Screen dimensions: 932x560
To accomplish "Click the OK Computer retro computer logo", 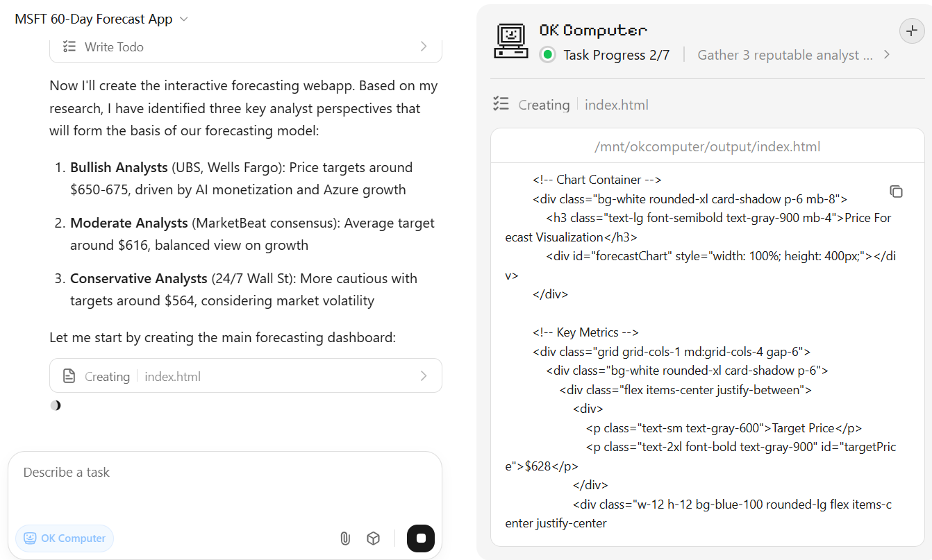I will [511, 41].
